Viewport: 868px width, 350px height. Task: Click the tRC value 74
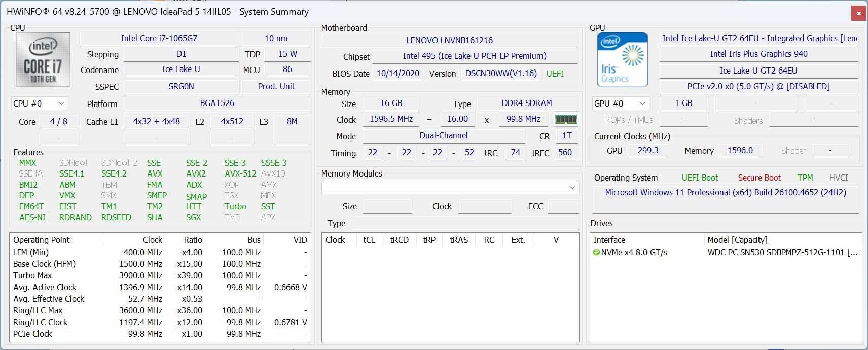pos(516,153)
